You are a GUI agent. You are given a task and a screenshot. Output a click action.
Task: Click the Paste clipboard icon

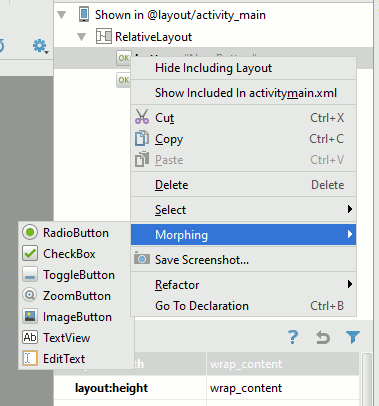pos(142,159)
